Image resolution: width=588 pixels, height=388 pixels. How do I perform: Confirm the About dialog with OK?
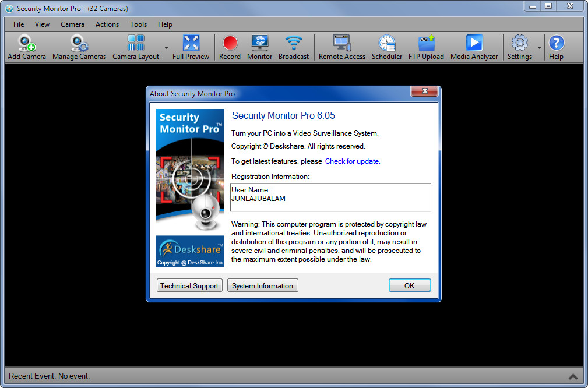click(410, 285)
